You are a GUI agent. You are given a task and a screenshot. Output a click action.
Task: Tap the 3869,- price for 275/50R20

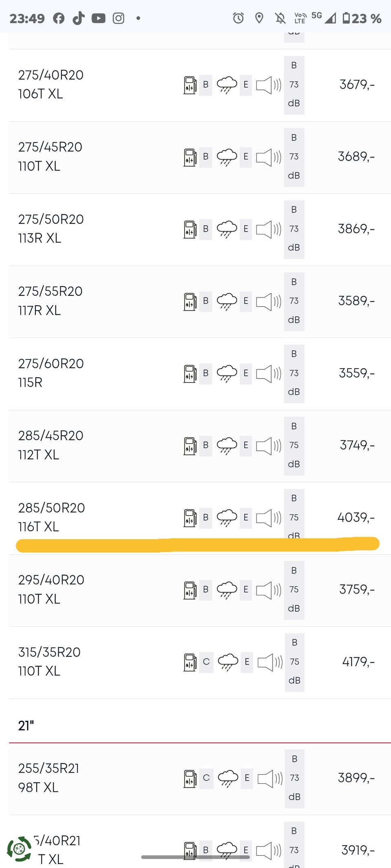tap(356, 229)
